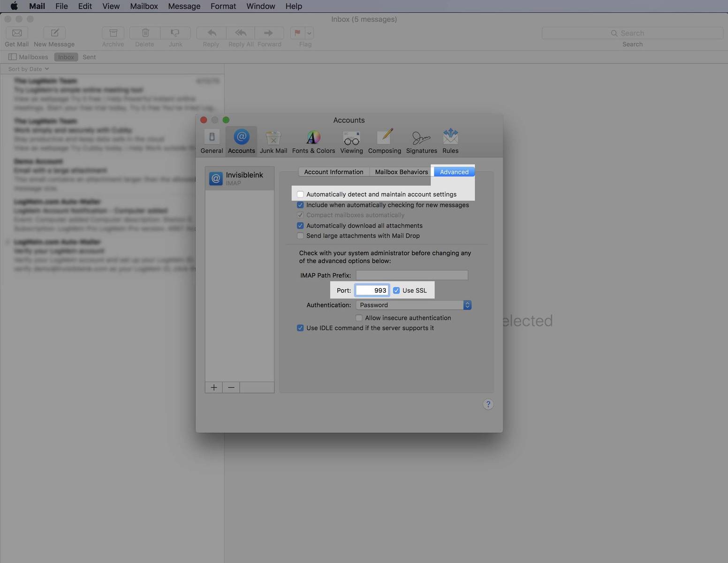Open the Mailbox menu

[x=144, y=6]
